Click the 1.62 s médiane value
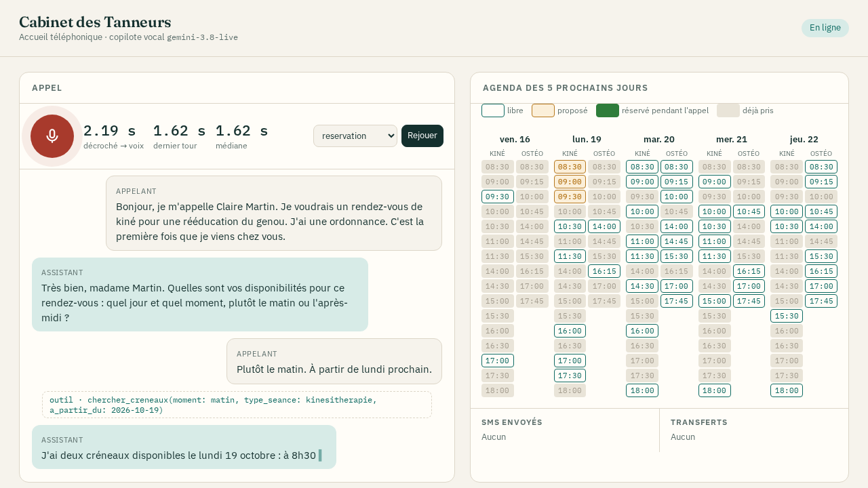 click(242, 131)
